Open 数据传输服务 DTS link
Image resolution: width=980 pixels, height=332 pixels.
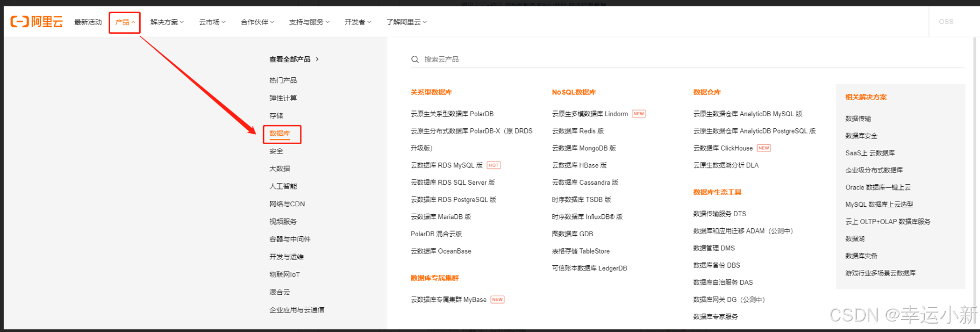click(720, 214)
